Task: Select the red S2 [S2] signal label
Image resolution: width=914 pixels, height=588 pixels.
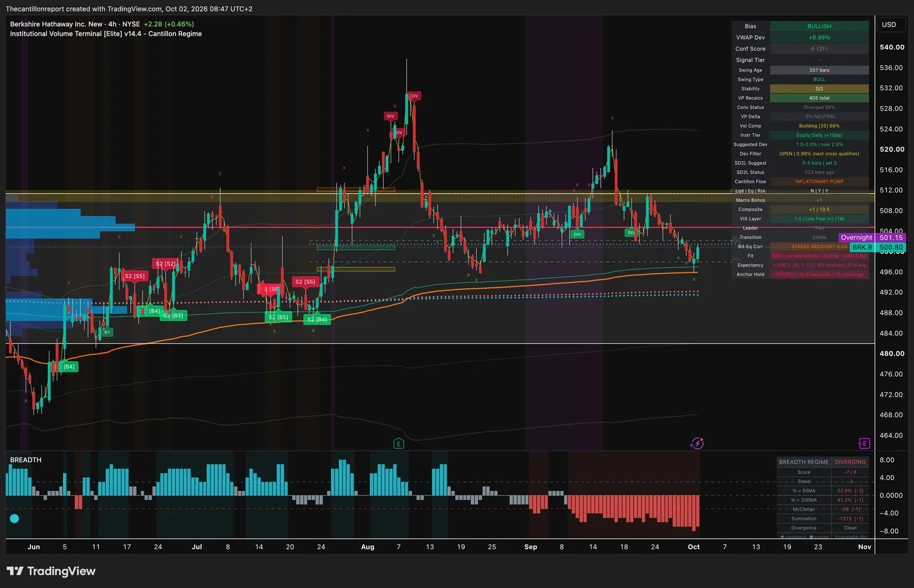Action: (165, 264)
